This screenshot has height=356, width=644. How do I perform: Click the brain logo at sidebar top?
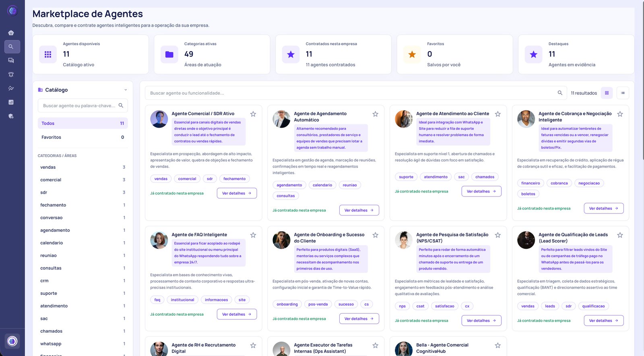(12, 11)
